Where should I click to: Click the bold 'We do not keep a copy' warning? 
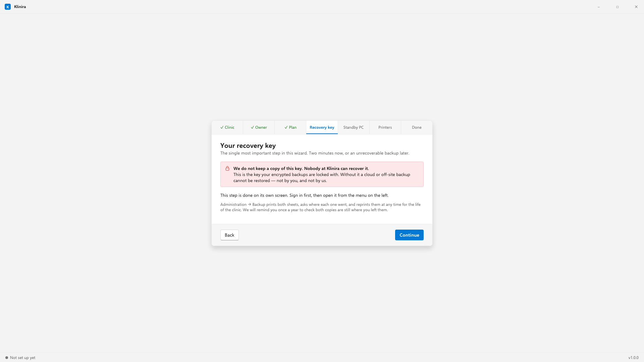(301, 169)
